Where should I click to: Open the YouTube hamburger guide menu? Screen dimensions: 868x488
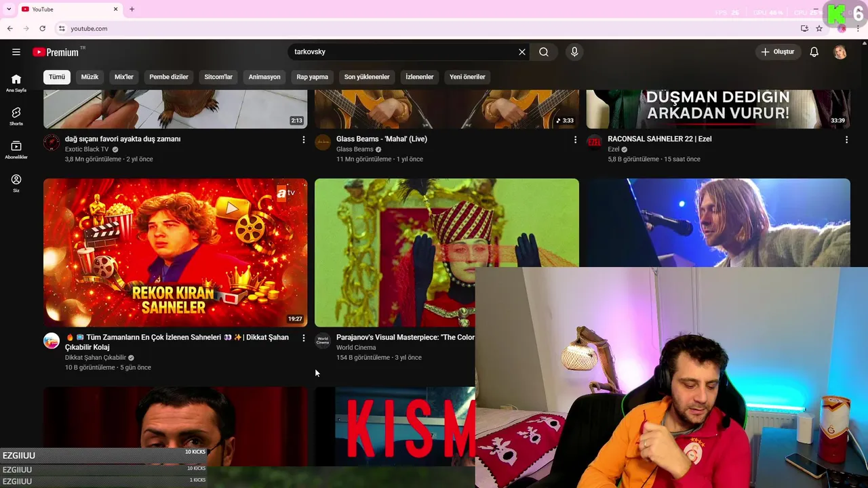point(16,52)
